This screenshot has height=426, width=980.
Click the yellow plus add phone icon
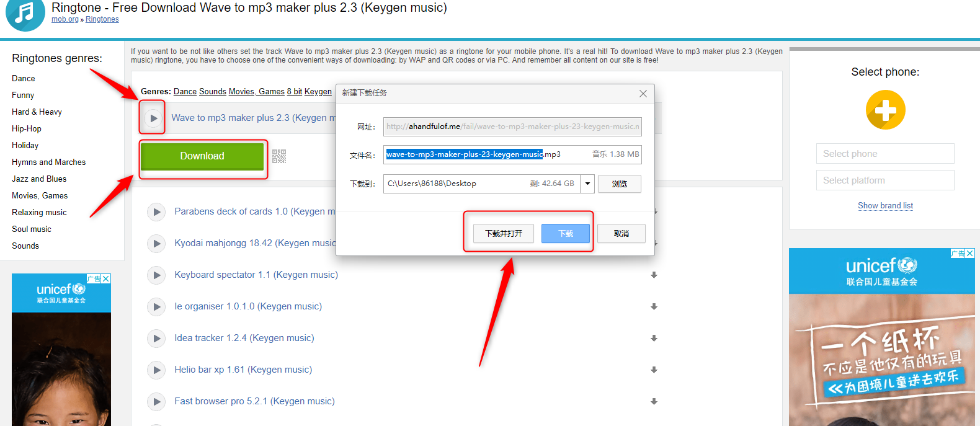pos(885,110)
